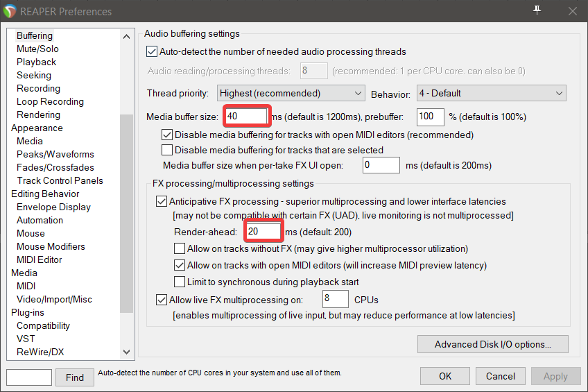Click the Media buffer size field
This screenshot has height=392, width=588.
[x=246, y=117]
